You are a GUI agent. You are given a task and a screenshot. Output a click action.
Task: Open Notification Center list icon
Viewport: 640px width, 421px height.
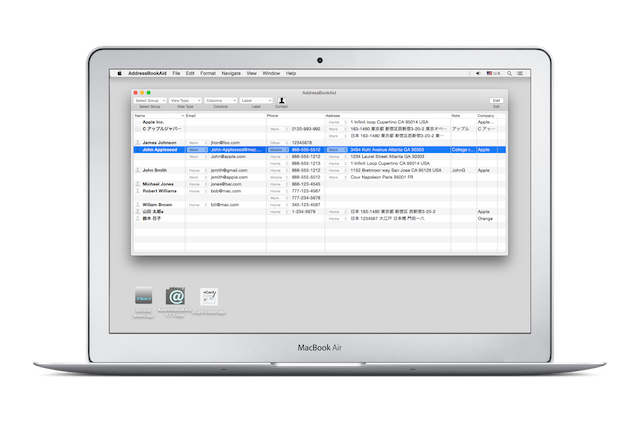click(520, 74)
